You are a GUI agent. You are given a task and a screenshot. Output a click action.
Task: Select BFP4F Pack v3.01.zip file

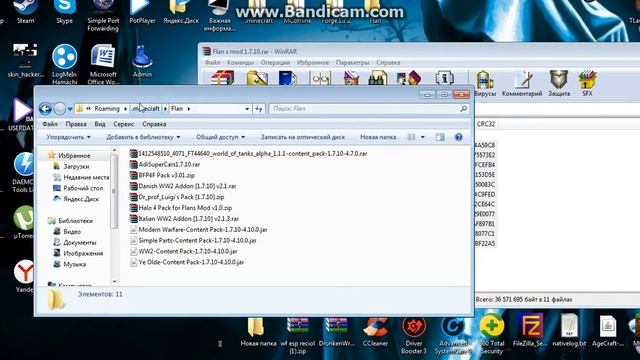[x=162, y=175]
